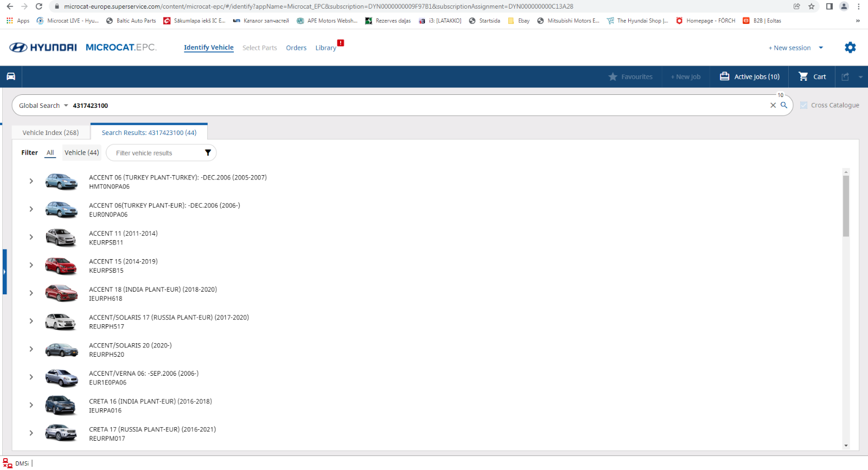Click + New Job button

[686, 77]
